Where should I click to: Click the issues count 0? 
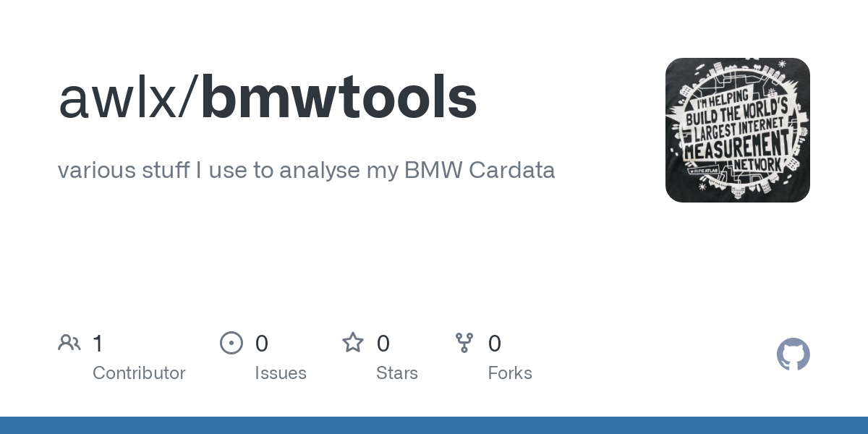pos(262,344)
